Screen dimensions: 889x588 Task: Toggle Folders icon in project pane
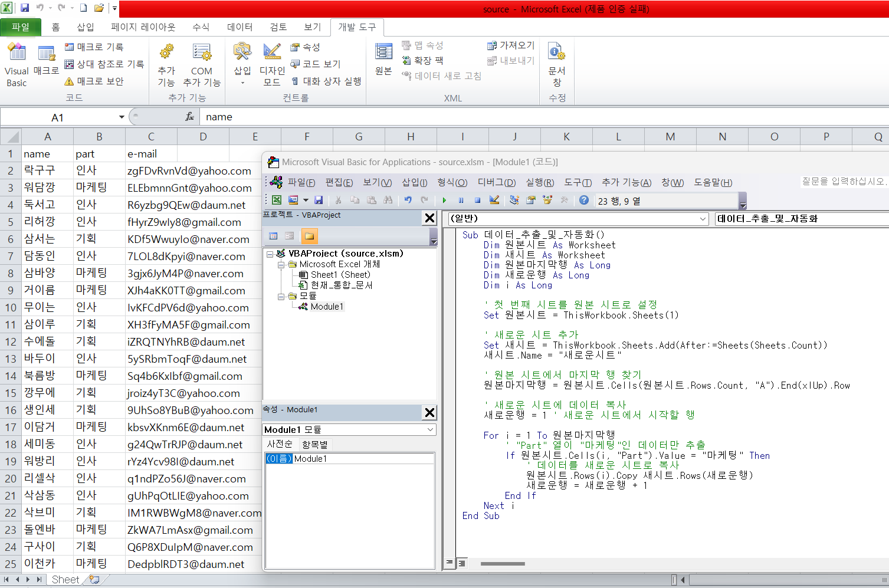309,236
